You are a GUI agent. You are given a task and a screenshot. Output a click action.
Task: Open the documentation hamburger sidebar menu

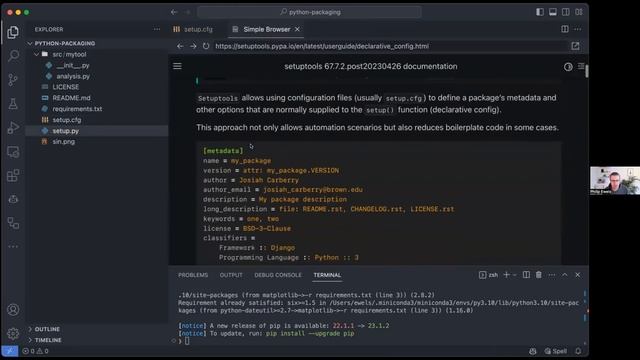[x=177, y=66]
